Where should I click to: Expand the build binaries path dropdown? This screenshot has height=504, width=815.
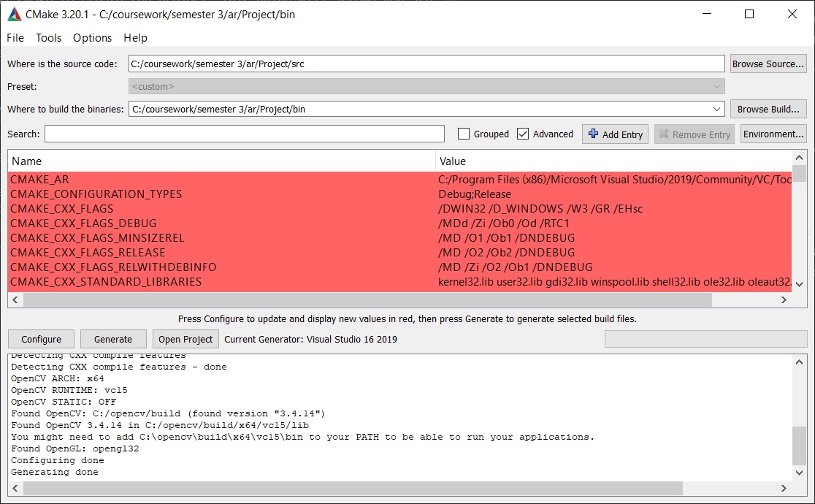716,110
